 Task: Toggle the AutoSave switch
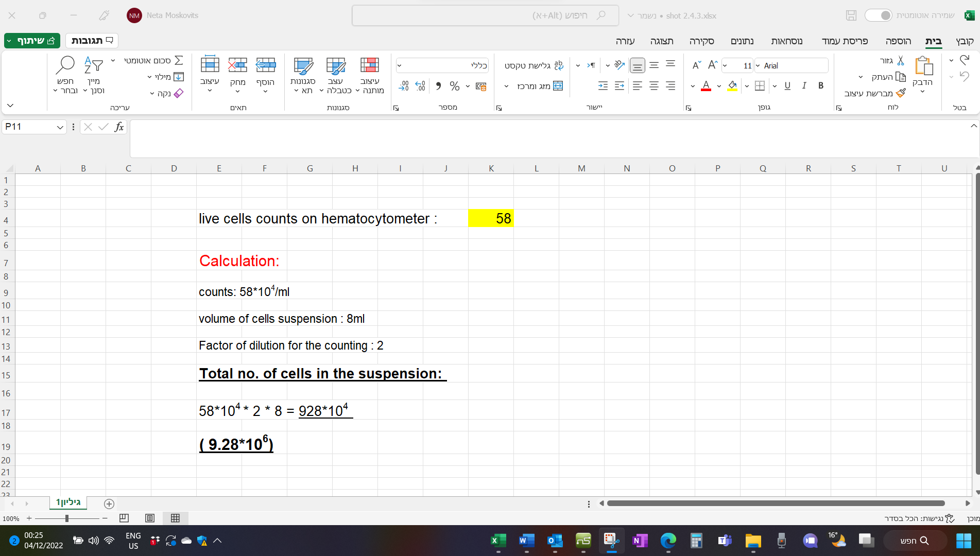(878, 15)
